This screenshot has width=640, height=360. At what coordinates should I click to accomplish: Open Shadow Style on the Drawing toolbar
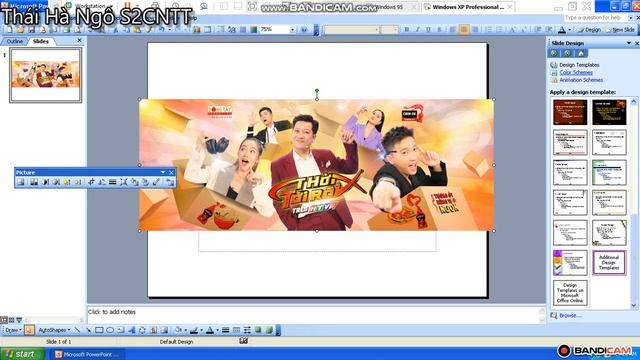[x=258, y=330]
